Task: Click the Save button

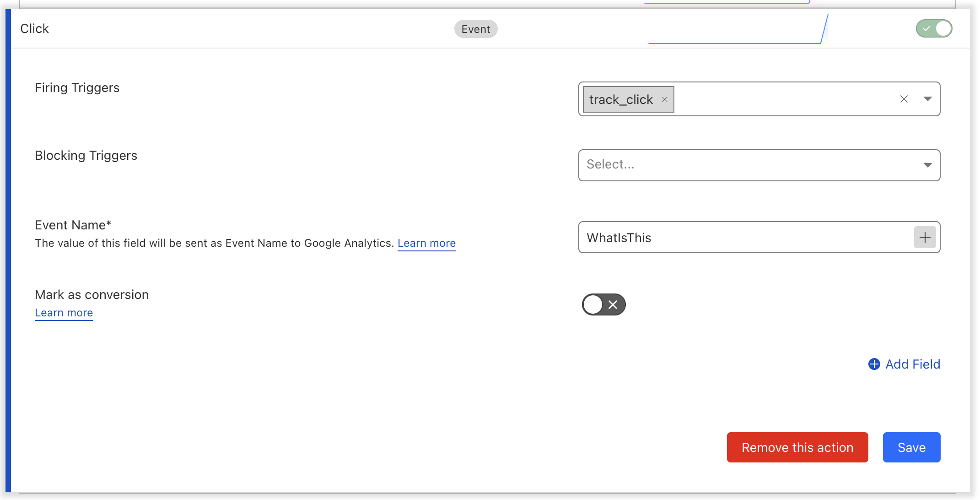Action: tap(911, 447)
